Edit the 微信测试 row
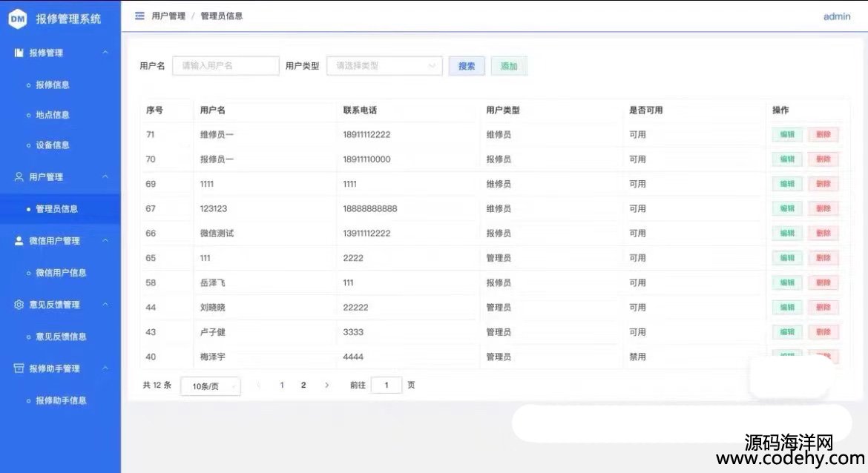 point(787,234)
